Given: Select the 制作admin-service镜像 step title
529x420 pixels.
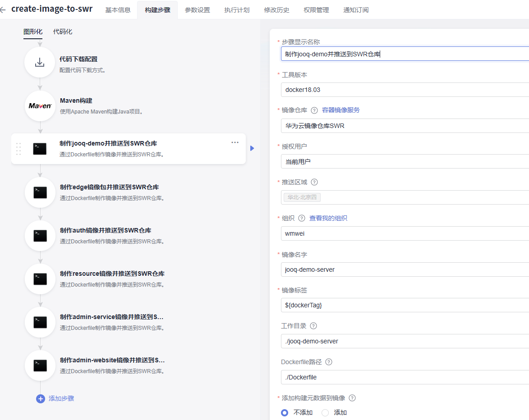Looking at the screenshot, I should [112, 317].
